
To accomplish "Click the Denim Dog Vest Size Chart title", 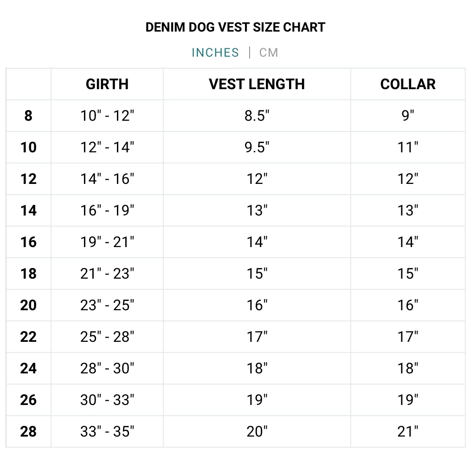I will point(235,27).
